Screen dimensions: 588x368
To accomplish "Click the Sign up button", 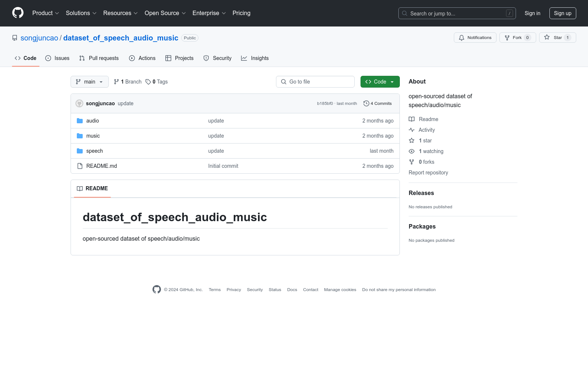I will coord(563,13).
